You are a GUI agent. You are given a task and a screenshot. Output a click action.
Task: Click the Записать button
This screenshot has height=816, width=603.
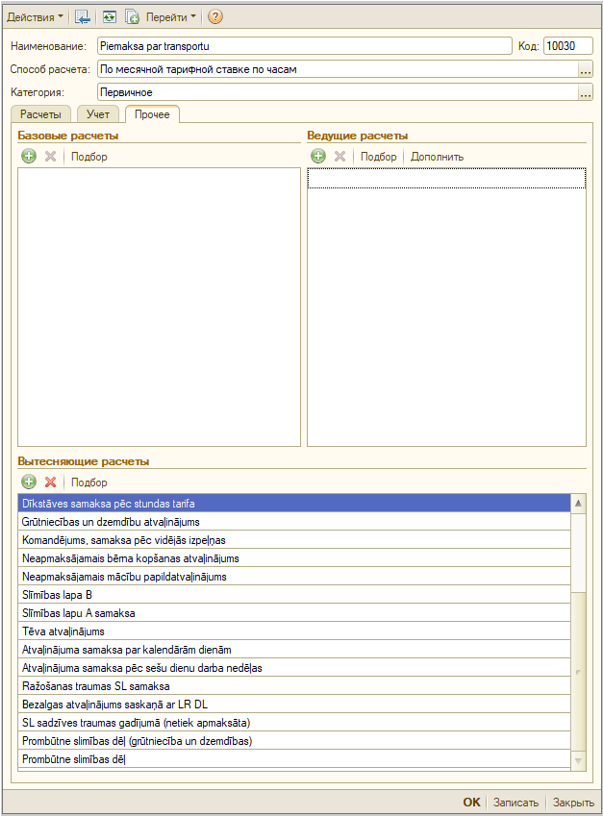pyautogui.click(x=516, y=802)
